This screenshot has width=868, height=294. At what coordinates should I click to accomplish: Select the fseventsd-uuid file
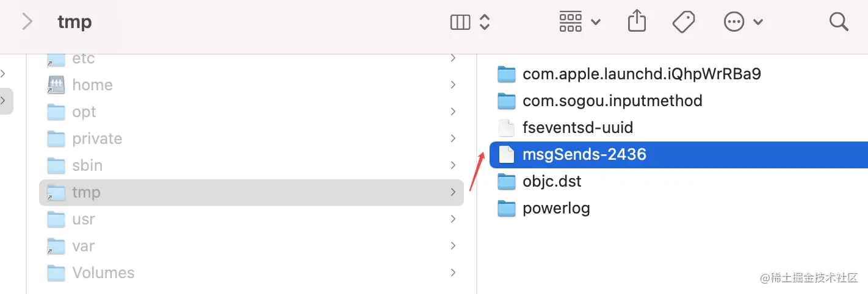(x=577, y=128)
